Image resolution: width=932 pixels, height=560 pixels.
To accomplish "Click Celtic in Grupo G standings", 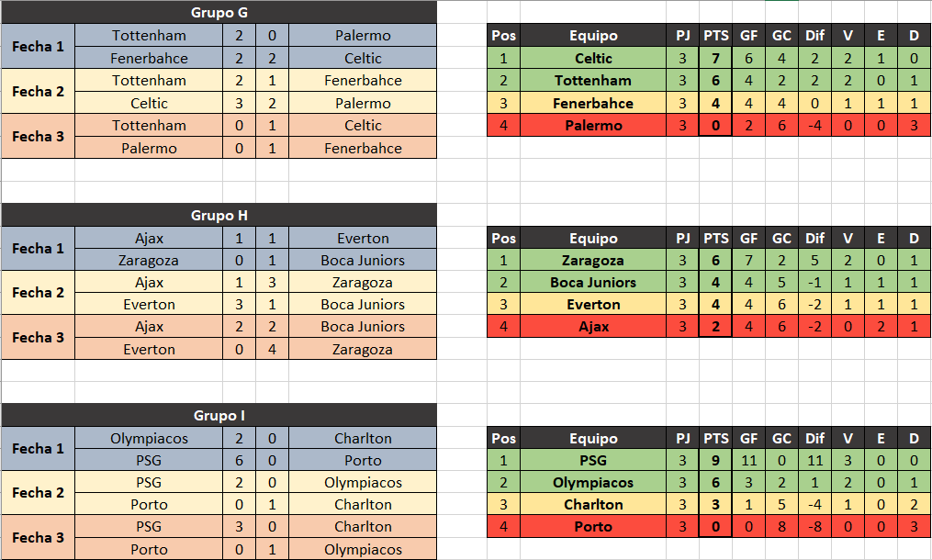I will tap(593, 58).
